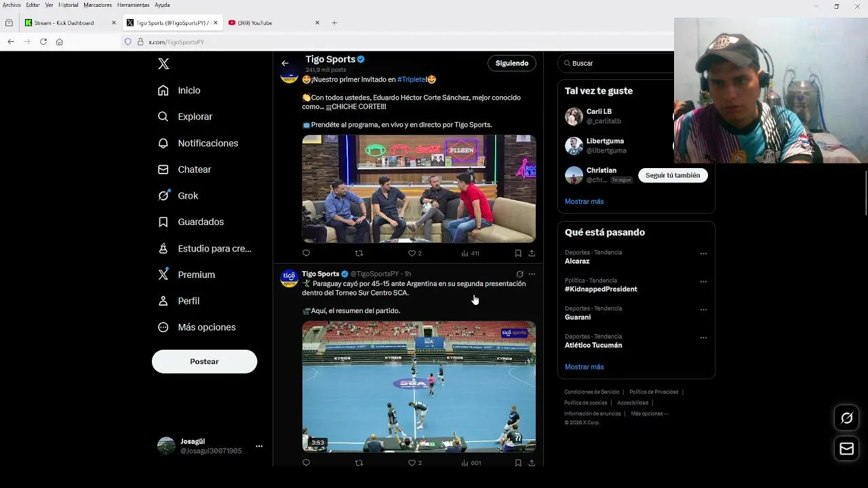The height and width of the screenshot is (488, 868).
Task: Open @TigoSportsPY handle on second post
Action: tap(374, 274)
